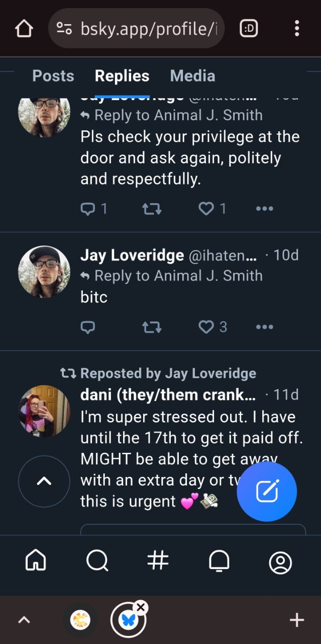
Task: Open the Bluesky home feed icon
Action: click(36, 560)
